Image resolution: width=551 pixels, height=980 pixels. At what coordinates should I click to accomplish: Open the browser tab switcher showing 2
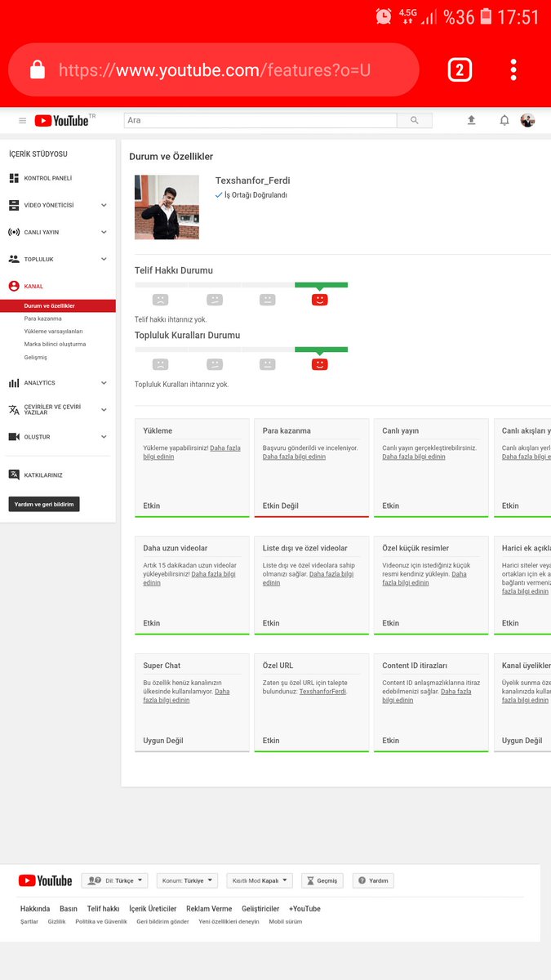click(x=460, y=69)
